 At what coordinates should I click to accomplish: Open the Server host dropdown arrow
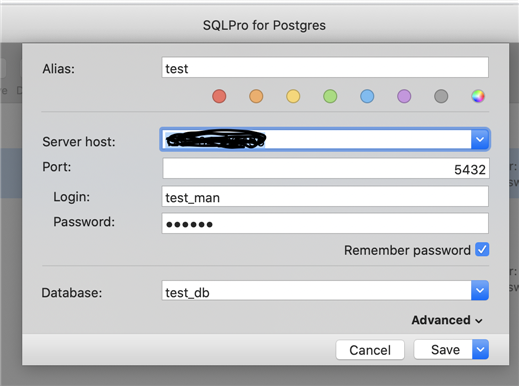click(480, 139)
